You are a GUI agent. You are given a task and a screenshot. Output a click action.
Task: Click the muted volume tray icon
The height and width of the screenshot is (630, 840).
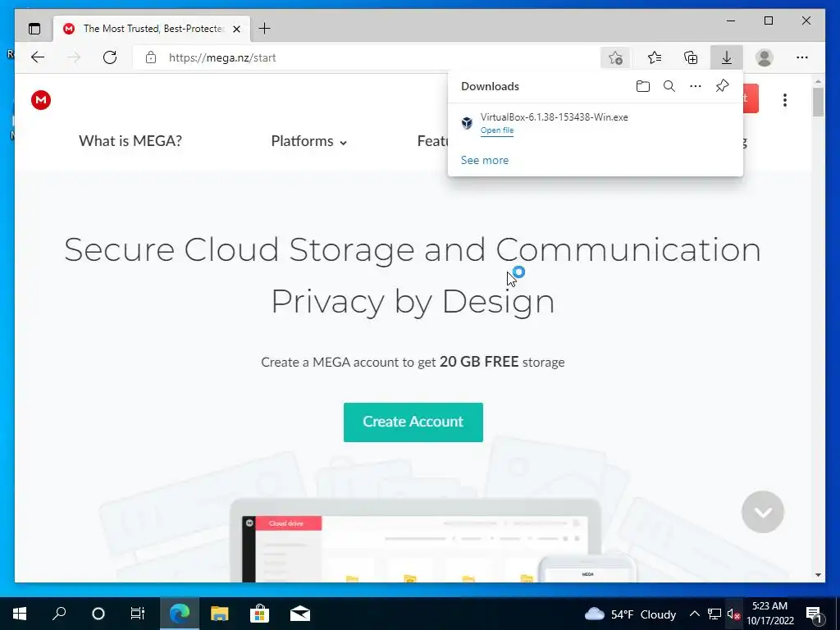pyautogui.click(x=733, y=614)
